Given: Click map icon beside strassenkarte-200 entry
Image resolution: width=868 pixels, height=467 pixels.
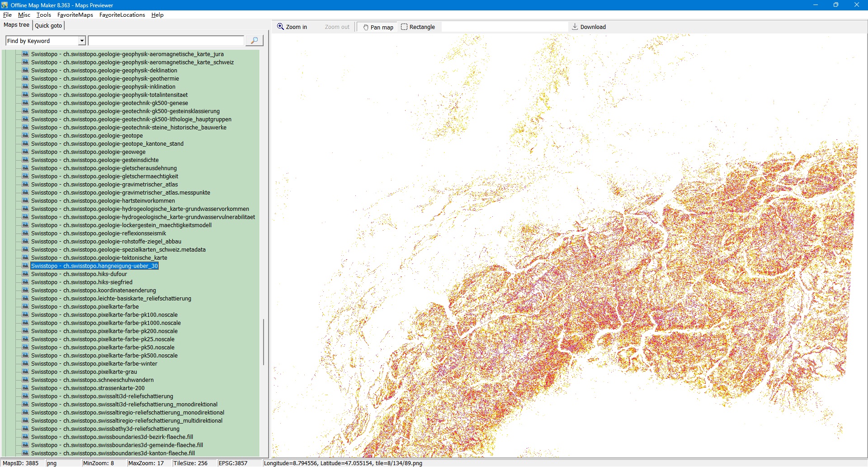Looking at the screenshot, I should pos(25,388).
